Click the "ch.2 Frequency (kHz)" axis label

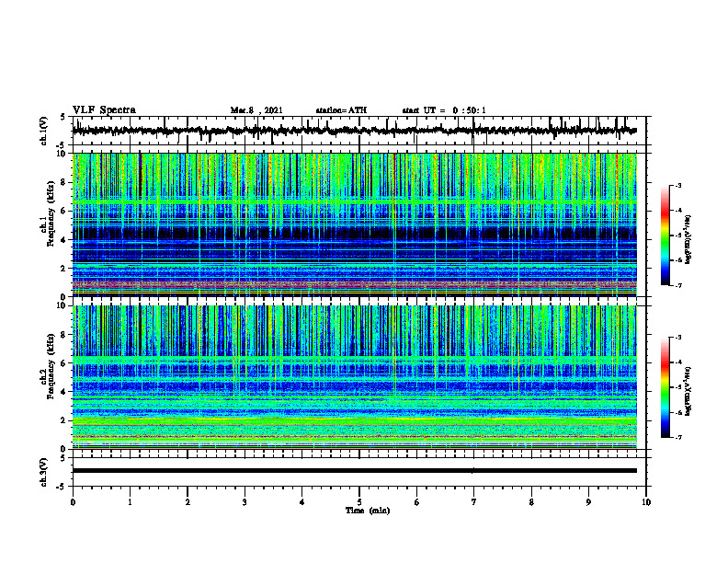(x=47, y=366)
